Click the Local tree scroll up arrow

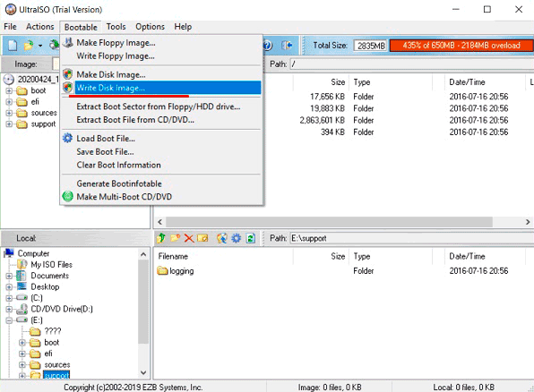(x=143, y=254)
